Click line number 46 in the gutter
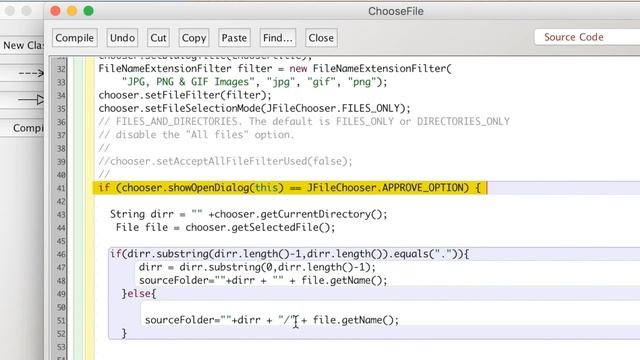 point(61,254)
